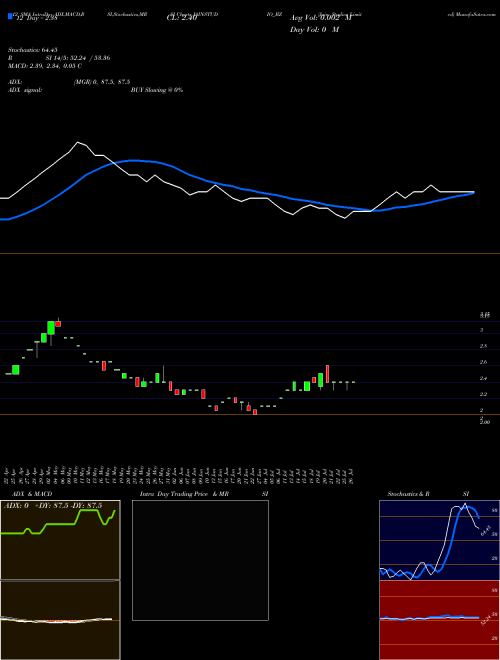Select the 2.4 price axis label
500x660 pixels.
484,378
